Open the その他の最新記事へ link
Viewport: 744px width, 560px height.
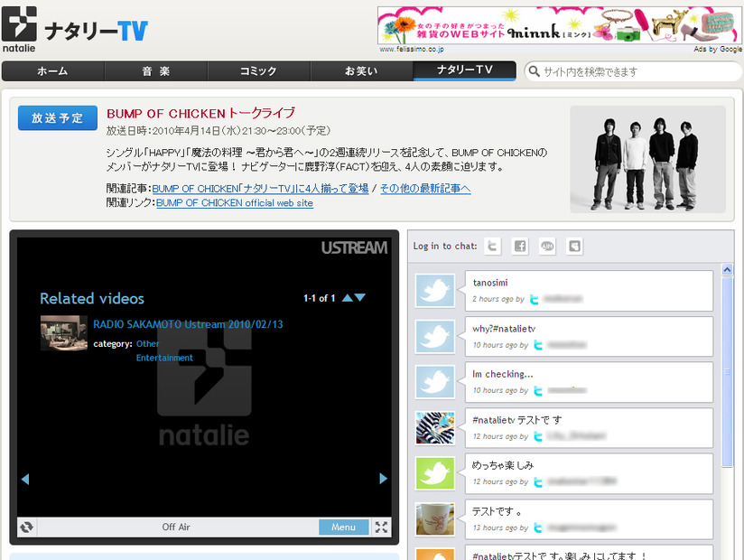coord(425,189)
